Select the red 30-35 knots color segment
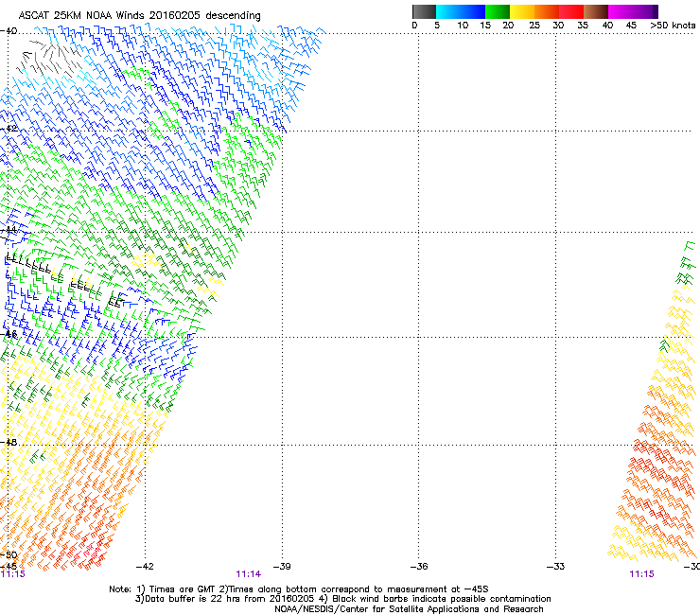Image resolution: width=700 pixels, height=615 pixels. pyautogui.click(x=571, y=11)
